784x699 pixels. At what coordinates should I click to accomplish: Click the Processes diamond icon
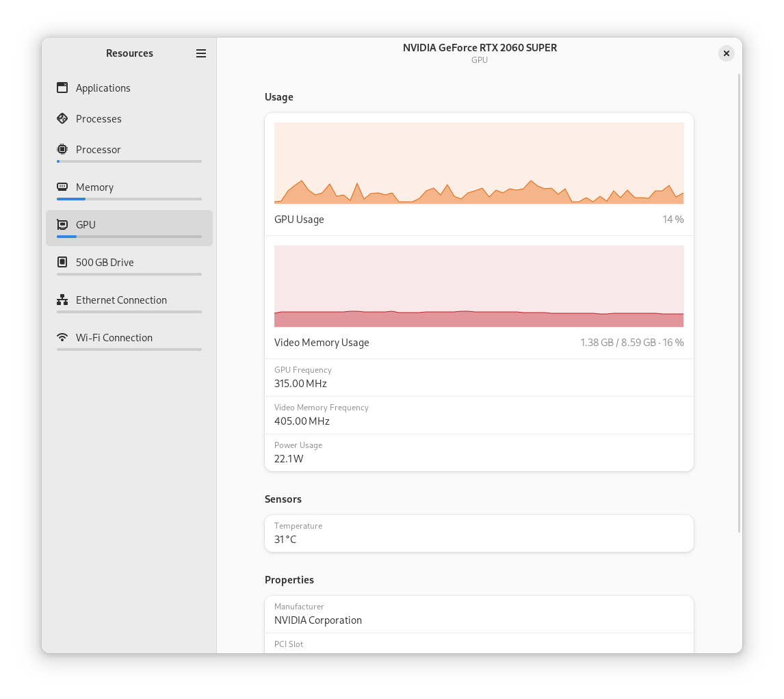click(x=62, y=118)
